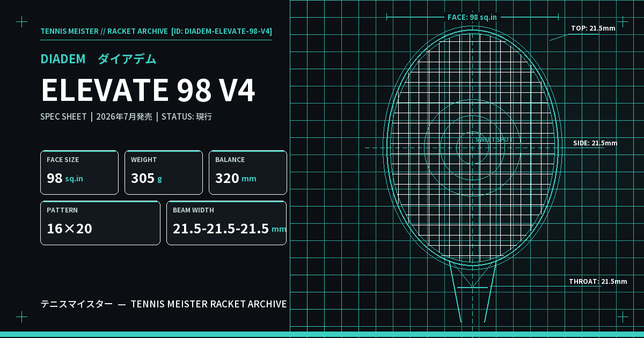Click the SIDE: 21.5mm annotation
The height and width of the screenshot is (338, 644).
point(595,143)
